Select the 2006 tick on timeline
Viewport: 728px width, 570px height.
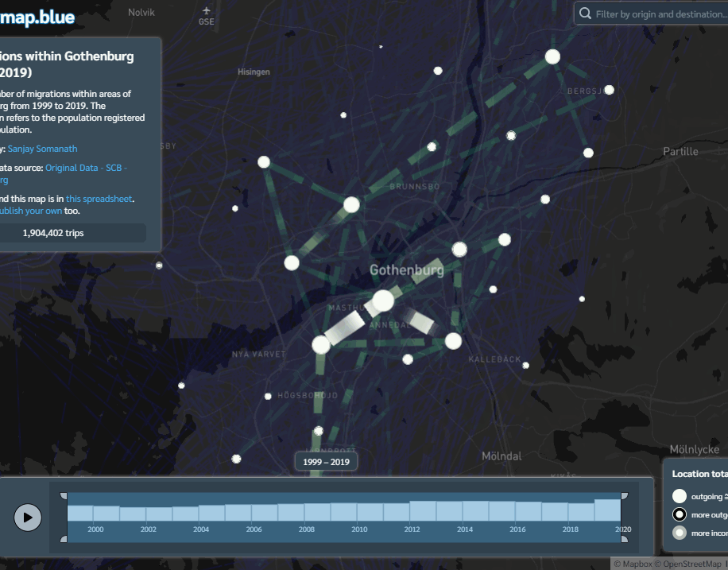click(x=254, y=529)
